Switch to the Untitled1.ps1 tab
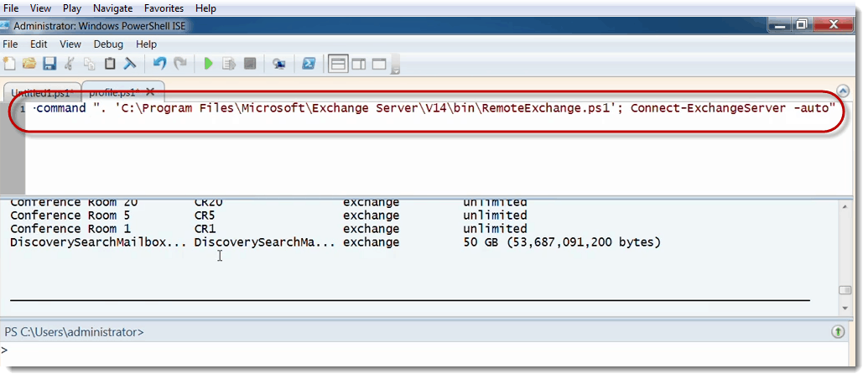The image size is (868, 379). pos(42,92)
